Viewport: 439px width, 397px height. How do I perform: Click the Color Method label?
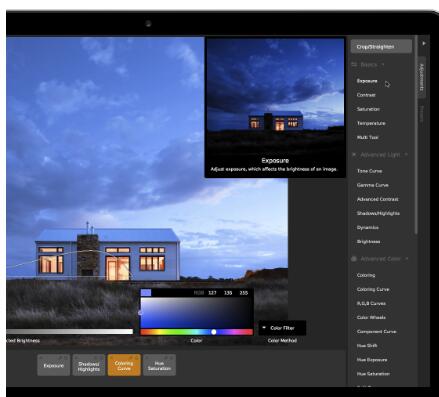coord(282,341)
